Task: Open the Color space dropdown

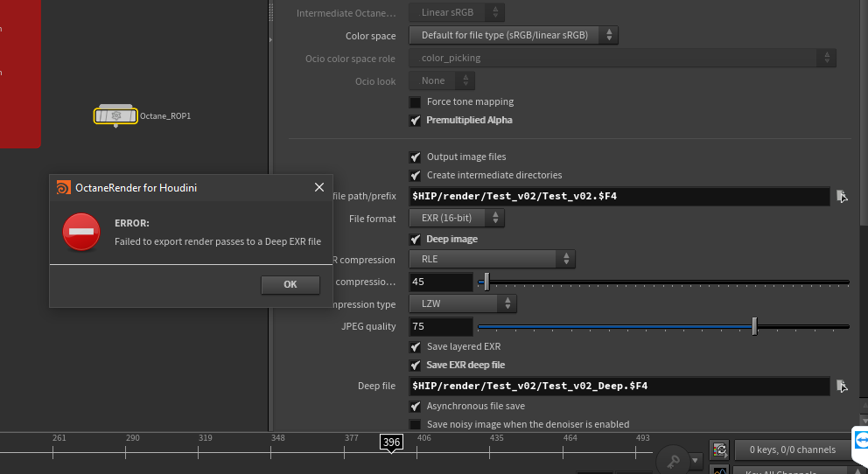Action: [514, 36]
